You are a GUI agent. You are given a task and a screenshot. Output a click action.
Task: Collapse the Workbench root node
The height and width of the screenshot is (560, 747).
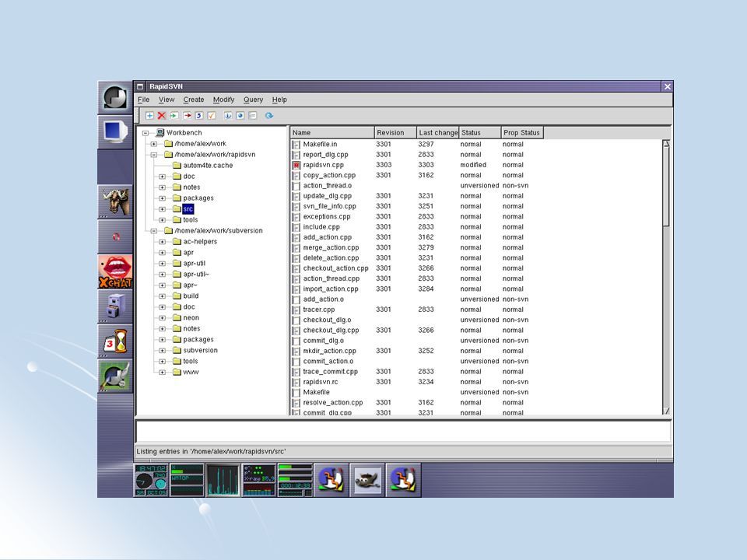point(146,133)
